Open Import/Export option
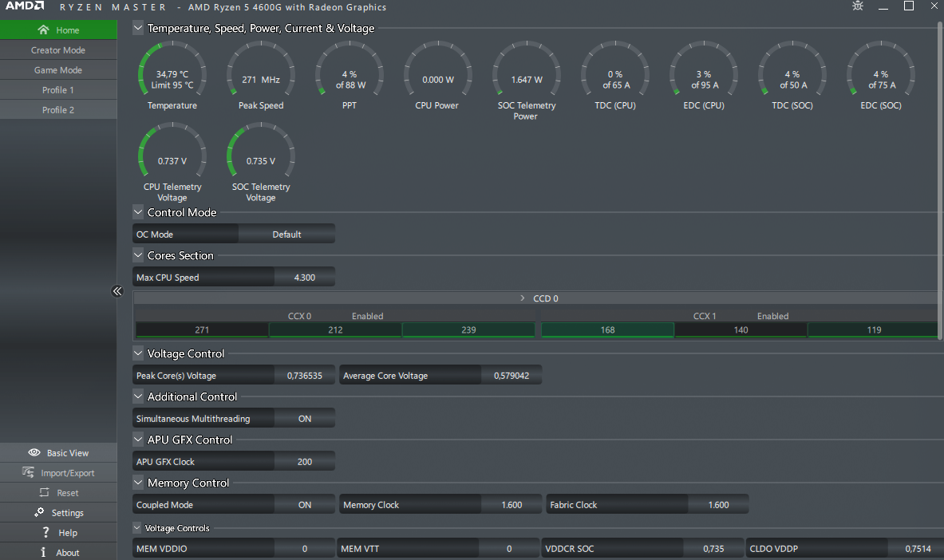Image resolution: width=944 pixels, height=560 pixels. [x=58, y=473]
